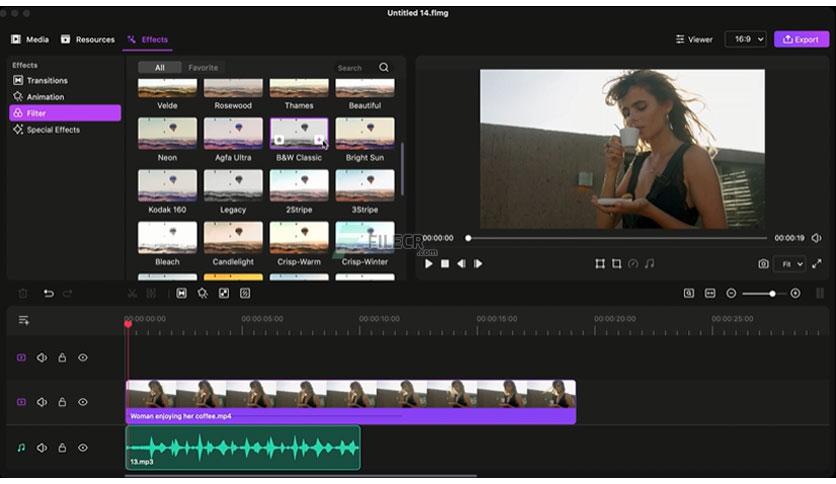
Task: Choose the Agfa Ultra filter
Action: tap(233, 133)
